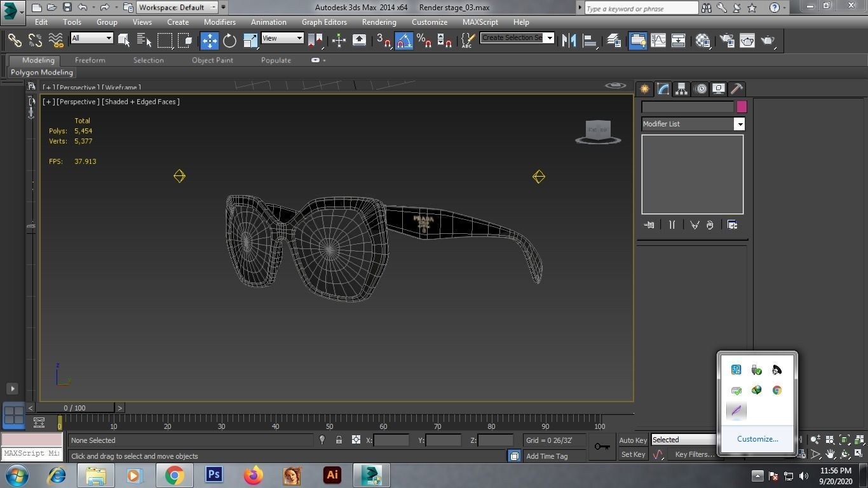
Task: Toggle the Keyboard Shortcut Override button
Action: tap(359, 40)
